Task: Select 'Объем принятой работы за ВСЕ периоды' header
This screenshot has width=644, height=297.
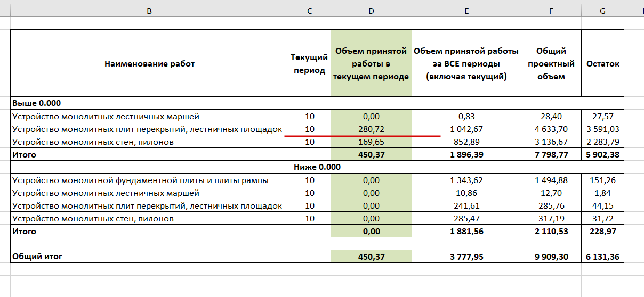Action: click(x=466, y=63)
